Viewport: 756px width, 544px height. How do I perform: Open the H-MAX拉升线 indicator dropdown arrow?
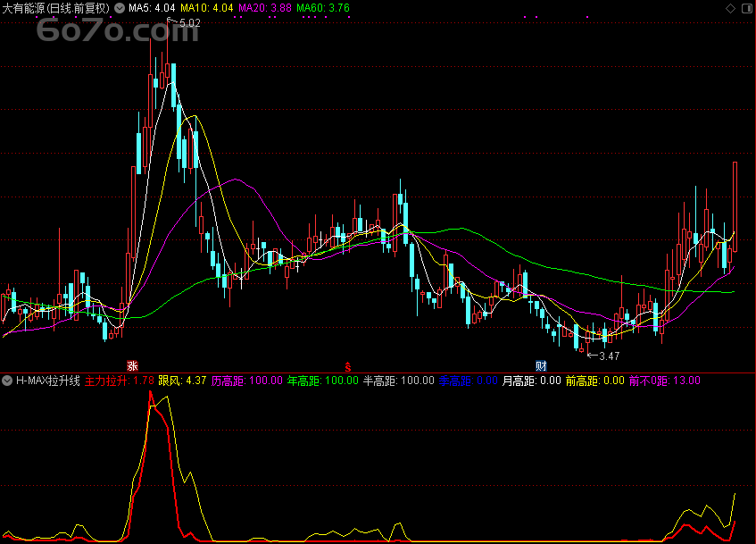coord(7,381)
